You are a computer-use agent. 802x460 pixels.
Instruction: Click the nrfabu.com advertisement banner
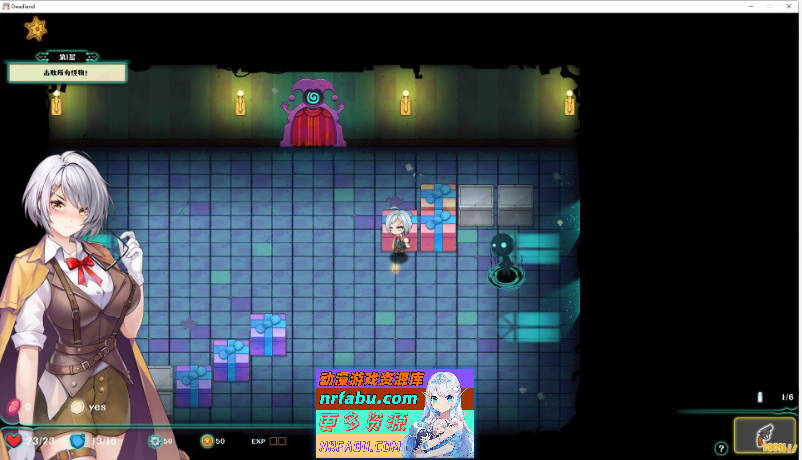(x=394, y=413)
